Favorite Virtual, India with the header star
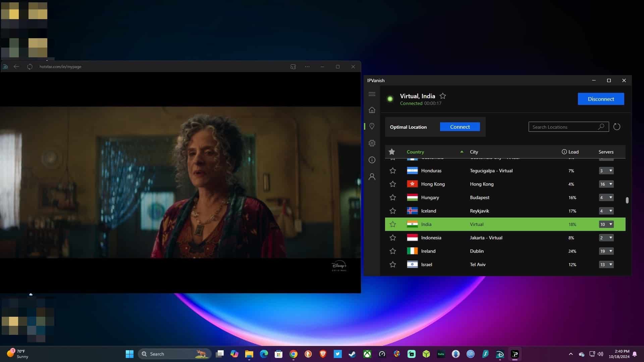The width and height of the screenshot is (644, 362). pos(443,96)
